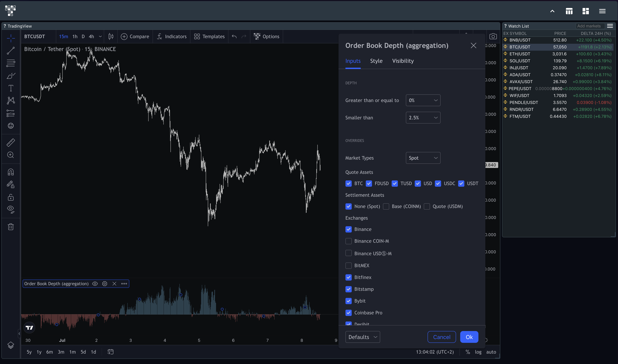This screenshot has height=364, width=618.
Task: Check the Quote (USDM) settlement option
Action: click(427, 206)
